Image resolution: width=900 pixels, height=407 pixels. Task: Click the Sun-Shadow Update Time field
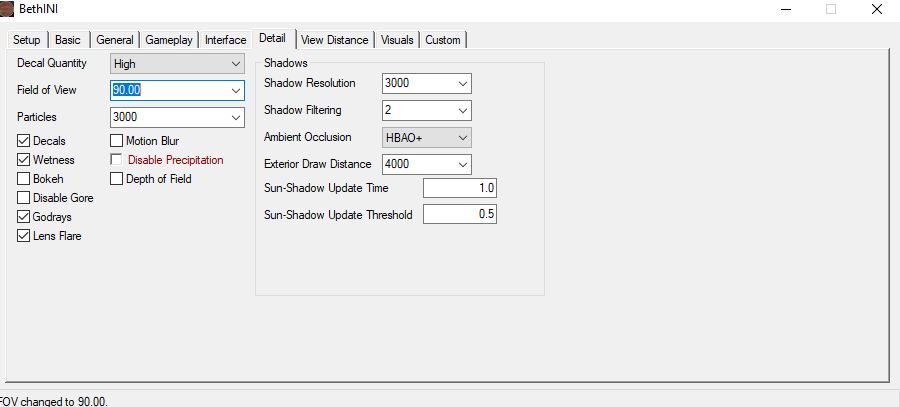[460, 188]
